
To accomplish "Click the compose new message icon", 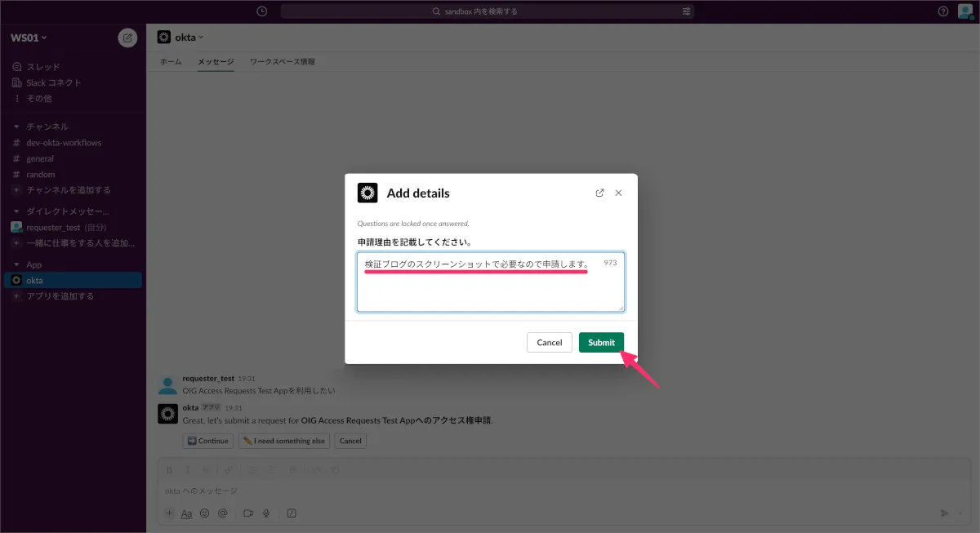I will [127, 38].
